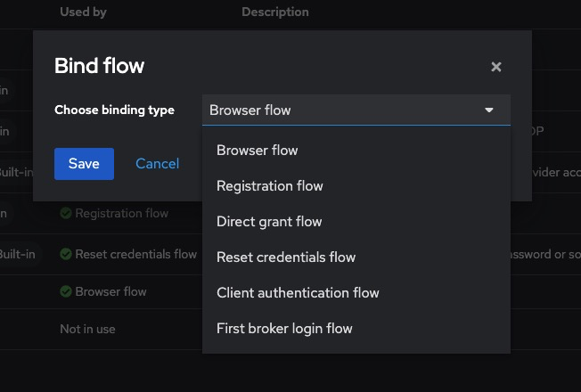The width and height of the screenshot is (581, 392).
Task: Select Browser flow option in dropdown list
Action: 258,151
